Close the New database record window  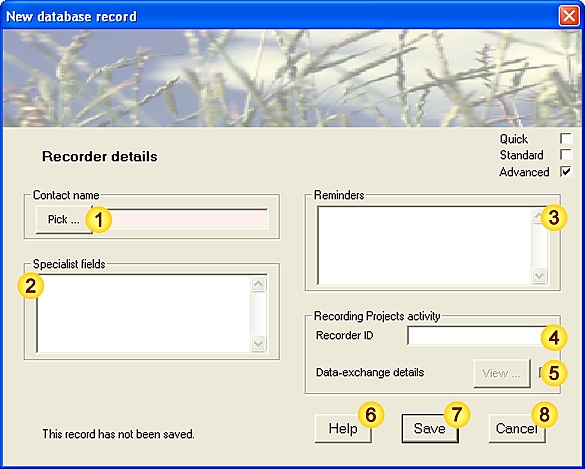tap(569, 16)
